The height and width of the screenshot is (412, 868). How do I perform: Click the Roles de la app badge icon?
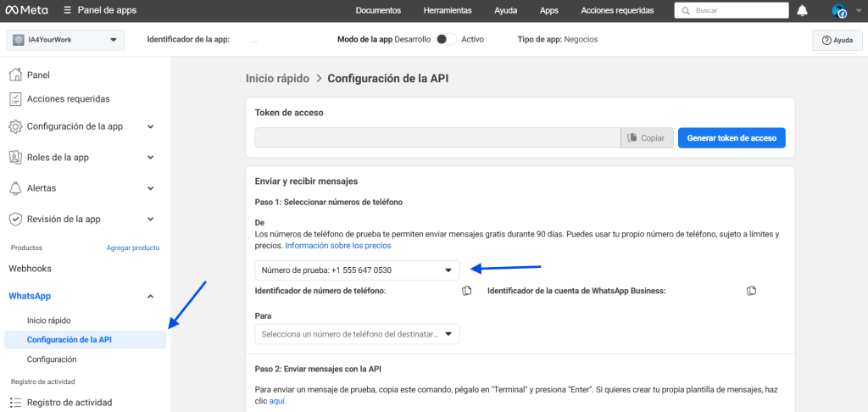point(15,158)
